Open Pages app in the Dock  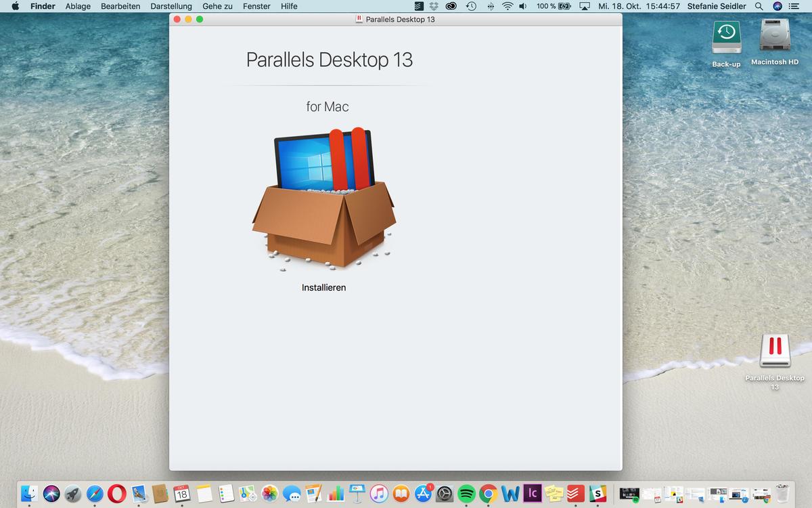pos(313,494)
